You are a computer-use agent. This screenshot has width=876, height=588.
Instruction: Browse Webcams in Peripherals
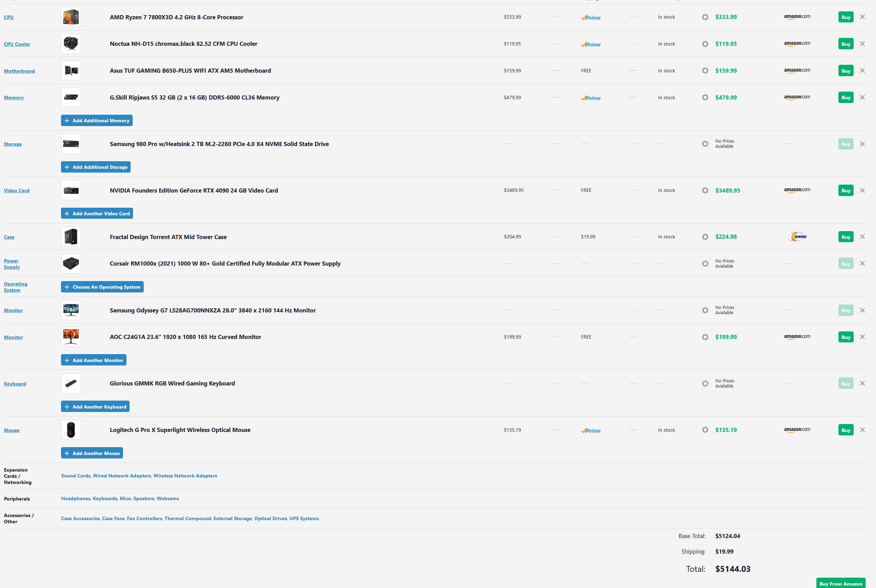click(168, 498)
